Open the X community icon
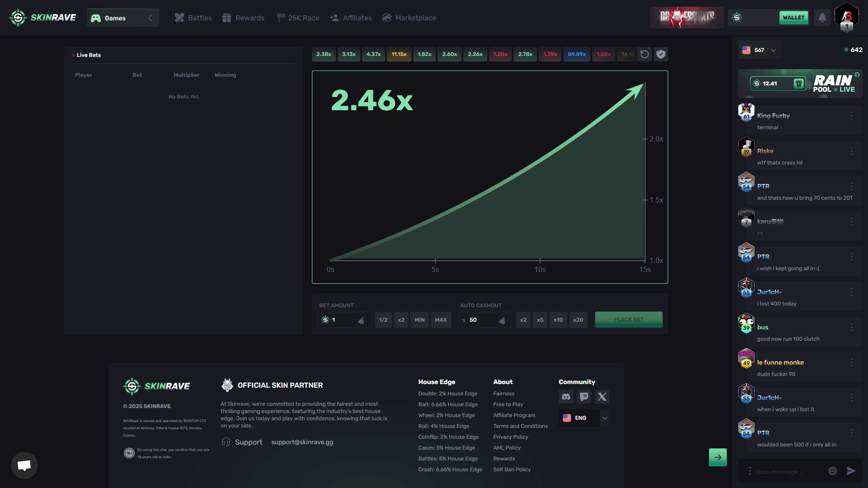The height and width of the screenshot is (488, 868). pos(602,396)
